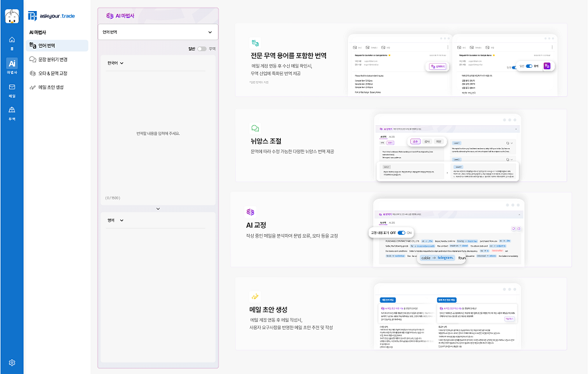Select 문장 분위기 변경 menu item
588x374 pixels.
coord(57,60)
